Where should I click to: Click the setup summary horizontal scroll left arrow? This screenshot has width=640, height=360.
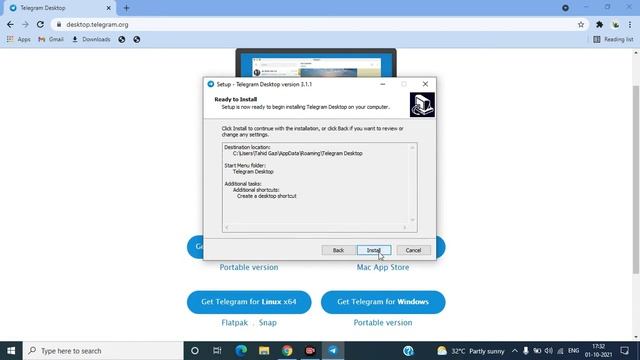click(x=227, y=228)
